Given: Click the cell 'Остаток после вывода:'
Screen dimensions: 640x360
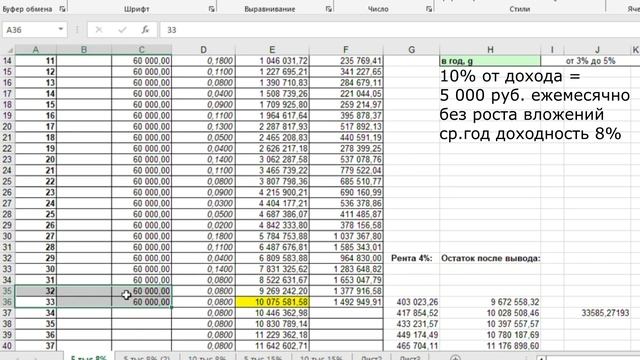Looking at the screenshot, I should click(490, 258).
